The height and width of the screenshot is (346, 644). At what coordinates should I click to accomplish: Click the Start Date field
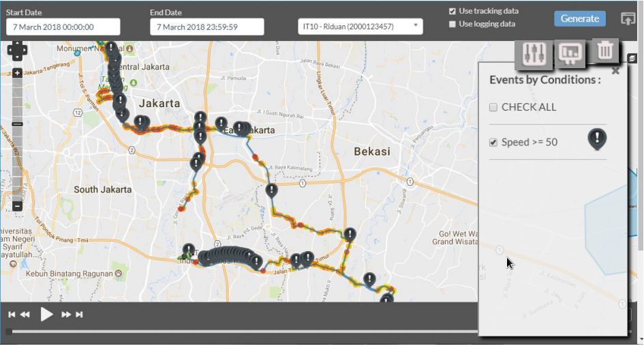63,27
